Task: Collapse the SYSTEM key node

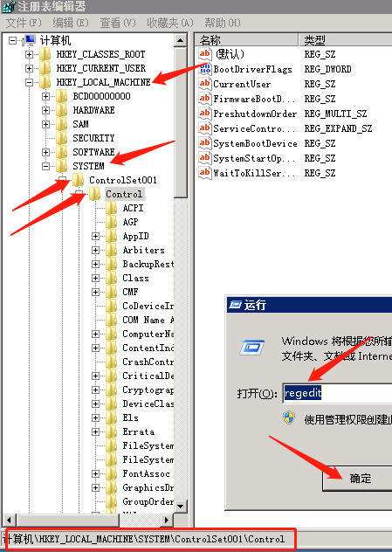Action: pos(45,166)
